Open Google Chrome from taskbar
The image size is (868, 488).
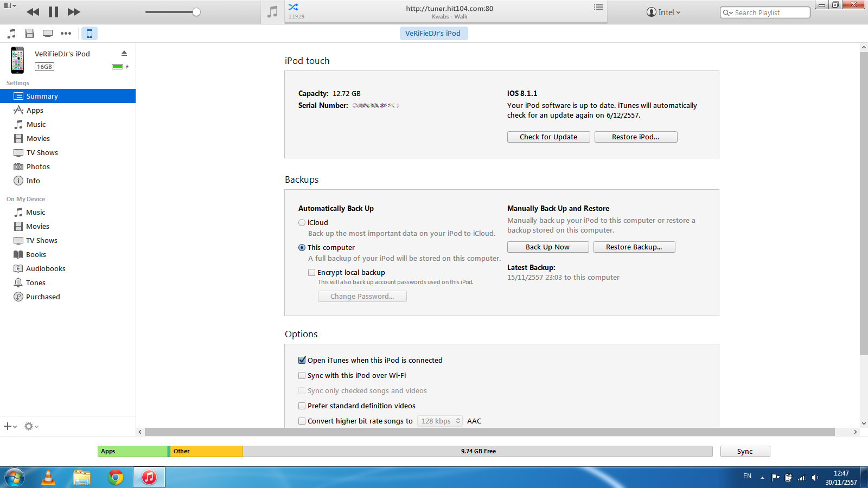tap(116, 477)
